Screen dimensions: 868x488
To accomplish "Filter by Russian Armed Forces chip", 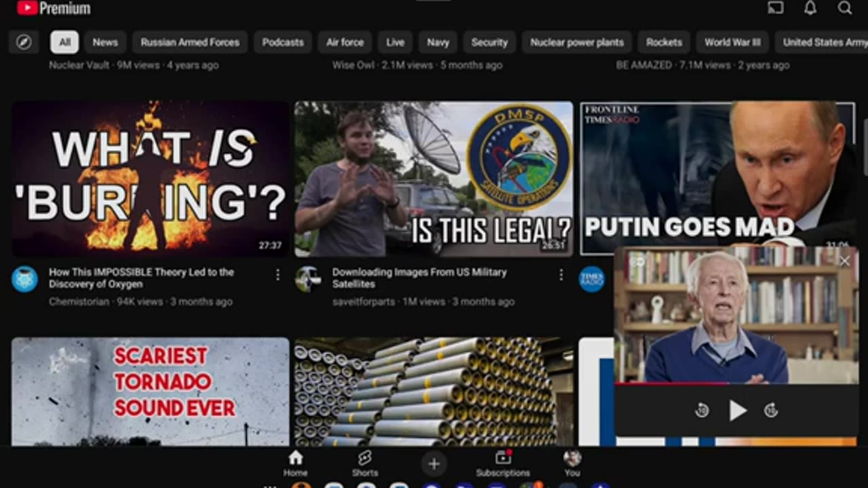I will (190, 42).
